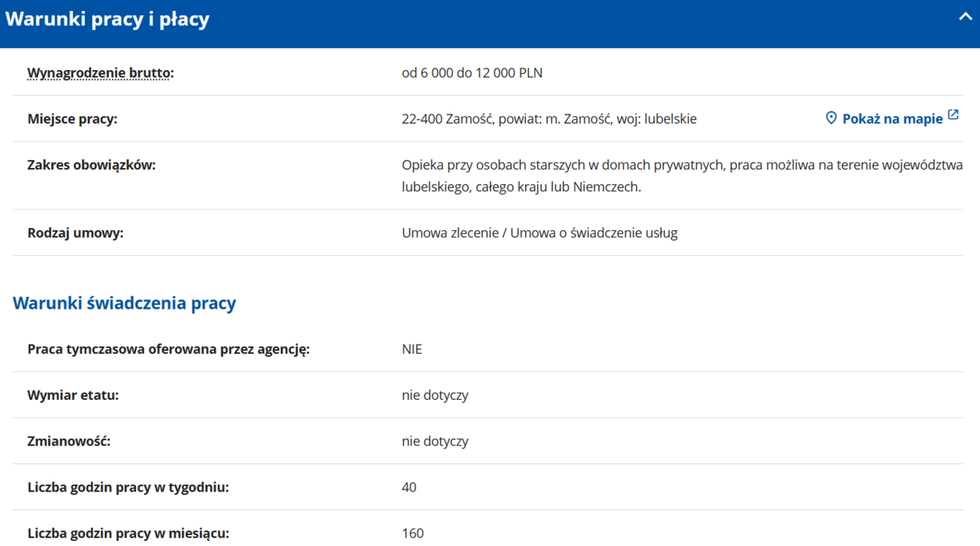980x546 pixels.
Task: Click the Warunki pracy i płacy header title
Action: click(x=107, y=19)
